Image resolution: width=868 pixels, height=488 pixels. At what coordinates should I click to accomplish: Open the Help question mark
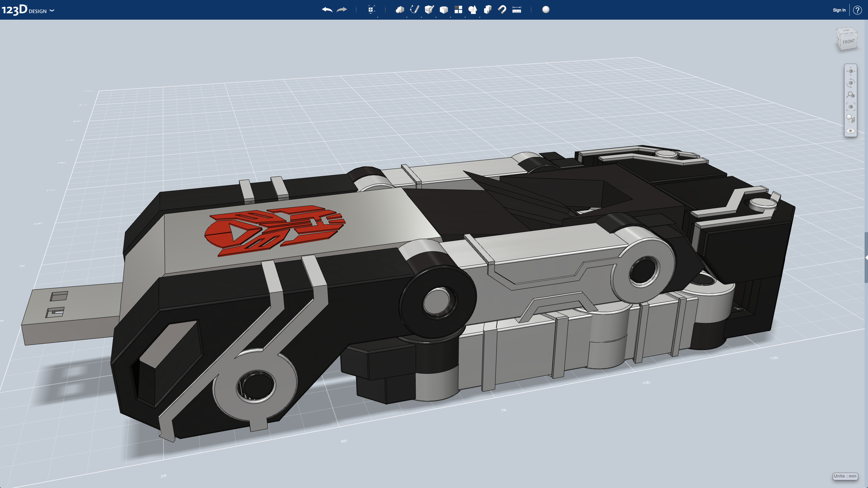coord(857,10)
